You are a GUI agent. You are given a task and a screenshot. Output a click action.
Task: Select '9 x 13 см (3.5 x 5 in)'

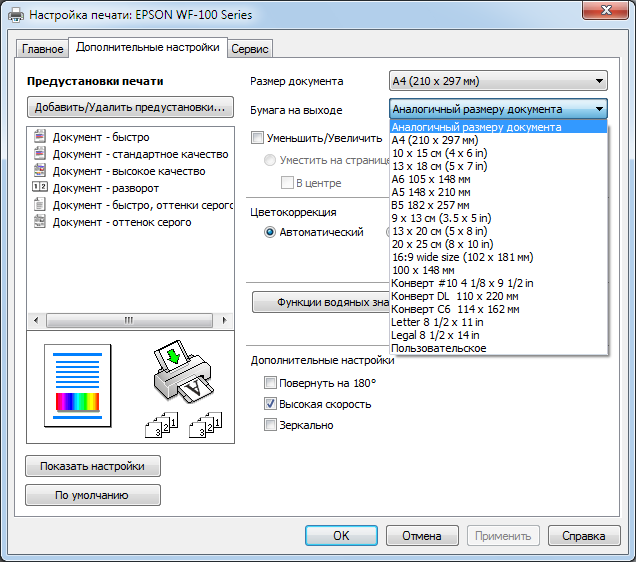498,218
